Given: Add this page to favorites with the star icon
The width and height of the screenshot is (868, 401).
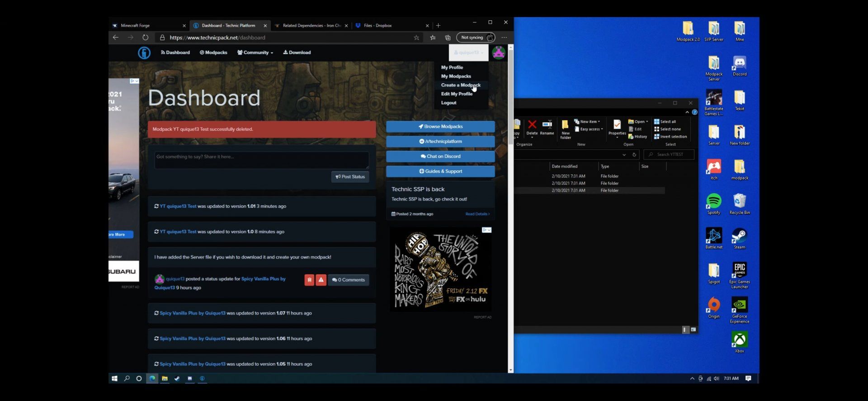Looking at the screenshot, I should point(416,38).
